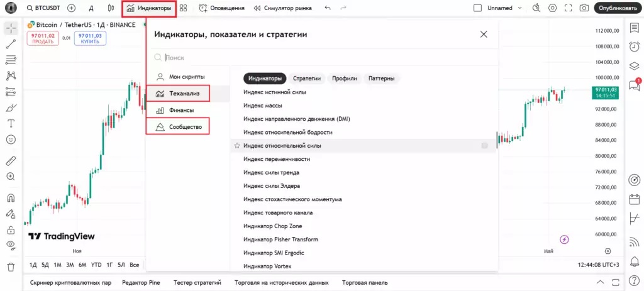644x291 pixels.
Task: Take a chart snapshot camera icon
Action: (584, 8)
